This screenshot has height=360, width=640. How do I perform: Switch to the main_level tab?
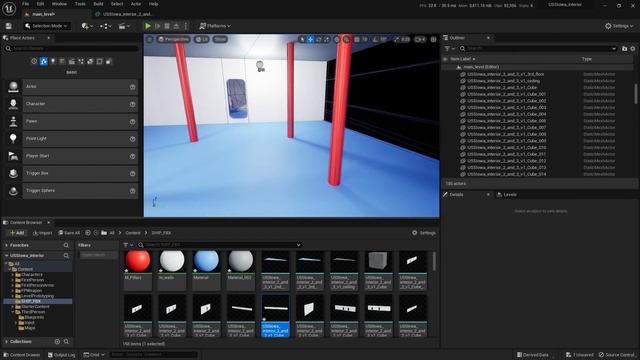pyautogui.click(x=43, y=14)
